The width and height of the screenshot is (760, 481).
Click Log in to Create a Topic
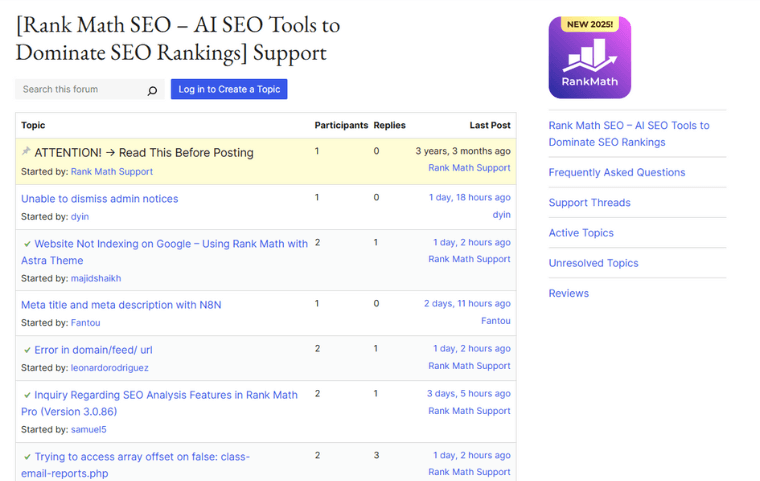click(229, 89)
